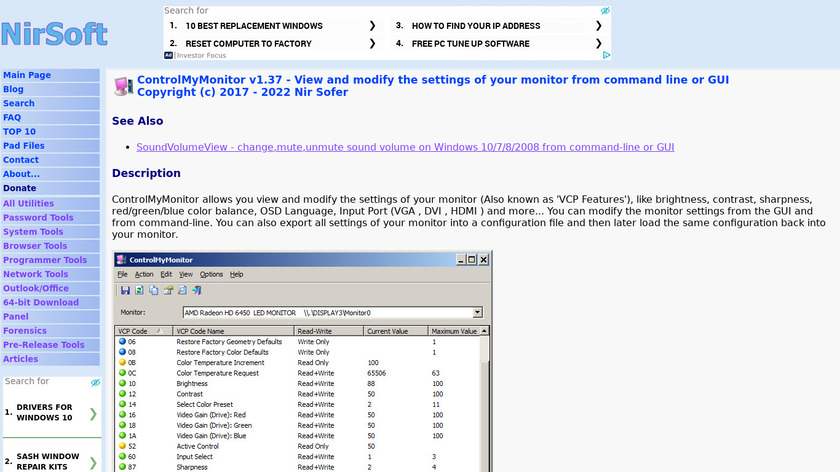Click the NirSoft logo
Viewport: 840px width, 472px height.
(54, 34)
